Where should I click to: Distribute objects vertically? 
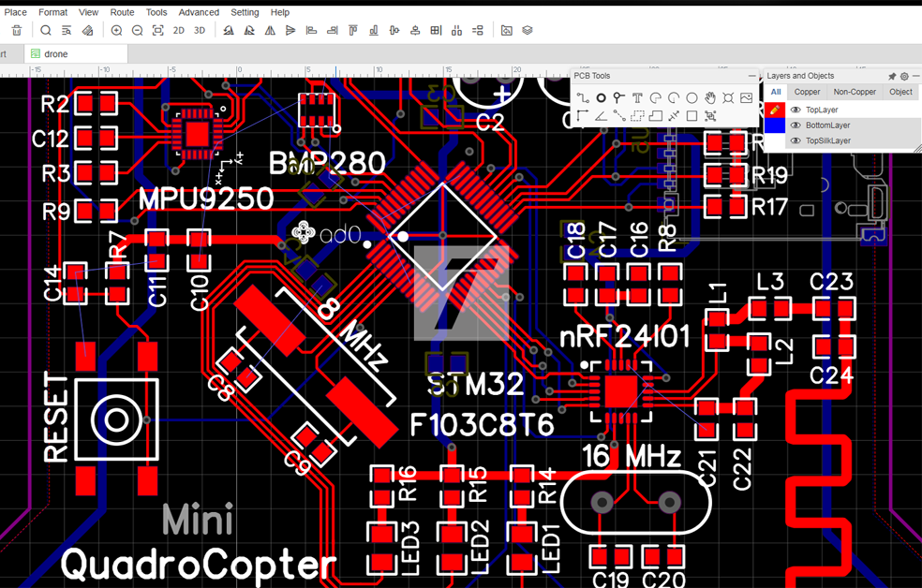(x=478, y=31)
